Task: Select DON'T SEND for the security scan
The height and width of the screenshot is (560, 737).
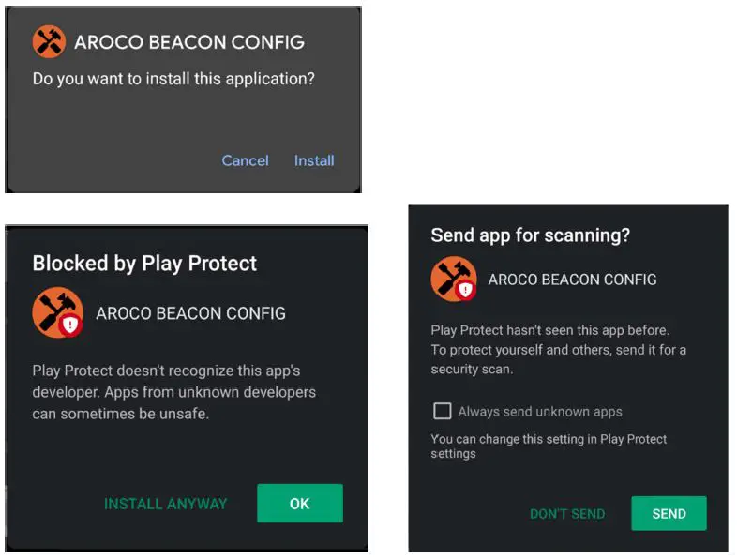Action: 567,514
